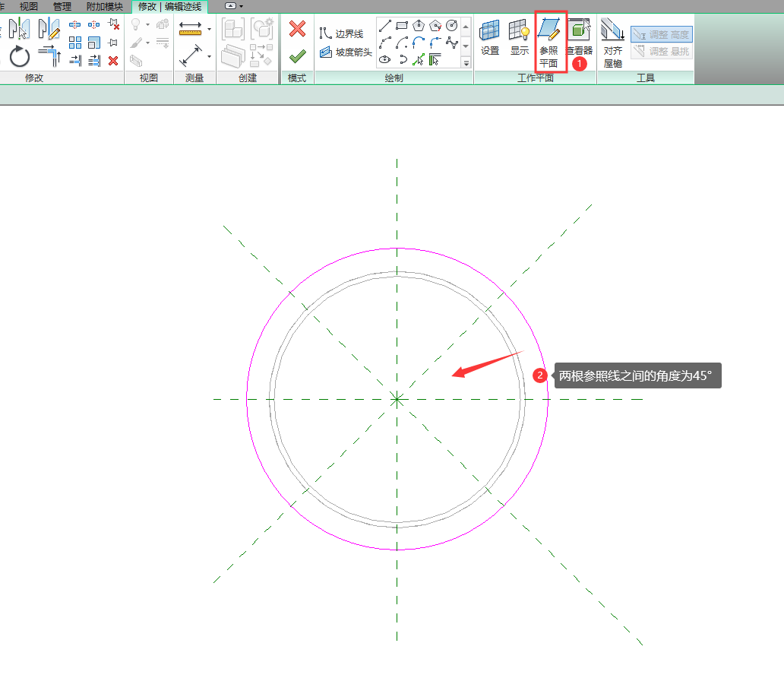Click the 调整 悬挑 adjust overhang button
This screenshot has height=678, width=784.
coord(662,51)
